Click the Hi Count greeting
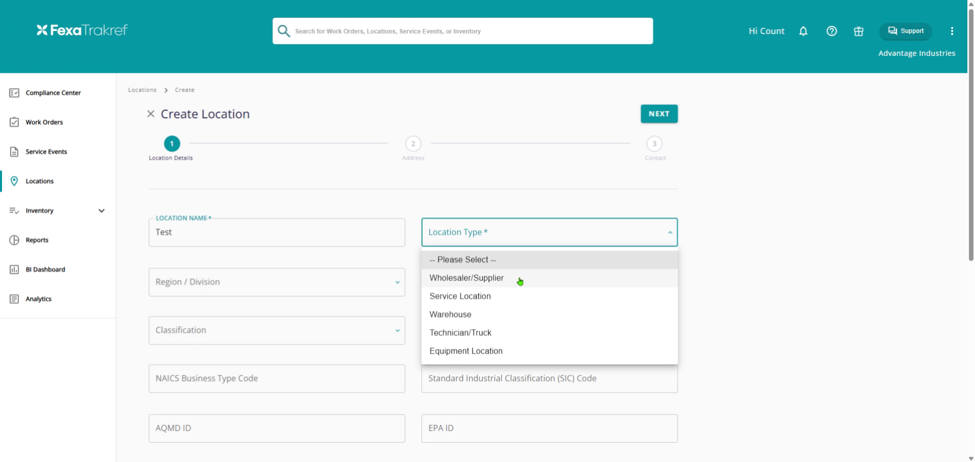Image resolution: width=975 pixels, height=462 pixels. (x=766, y=31)
